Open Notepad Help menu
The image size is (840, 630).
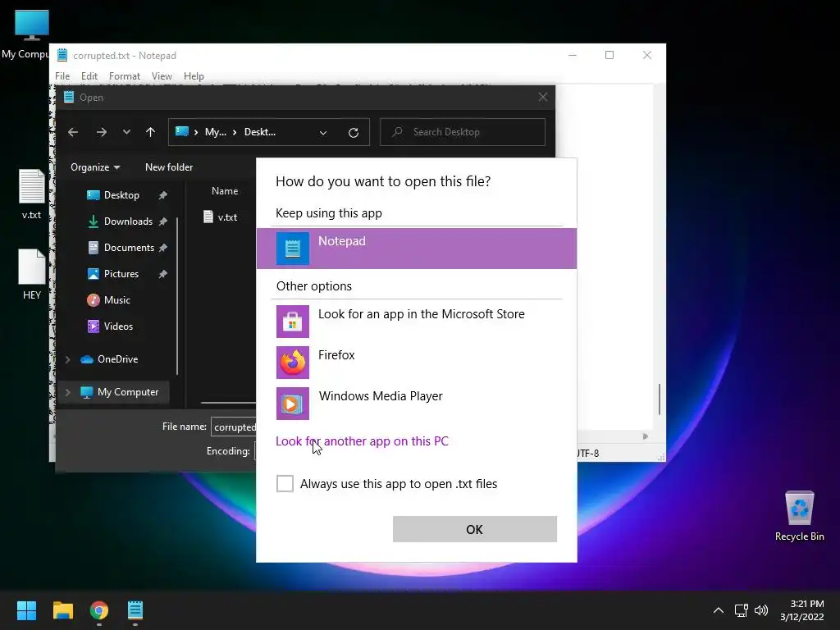click(x=194, y=76)
